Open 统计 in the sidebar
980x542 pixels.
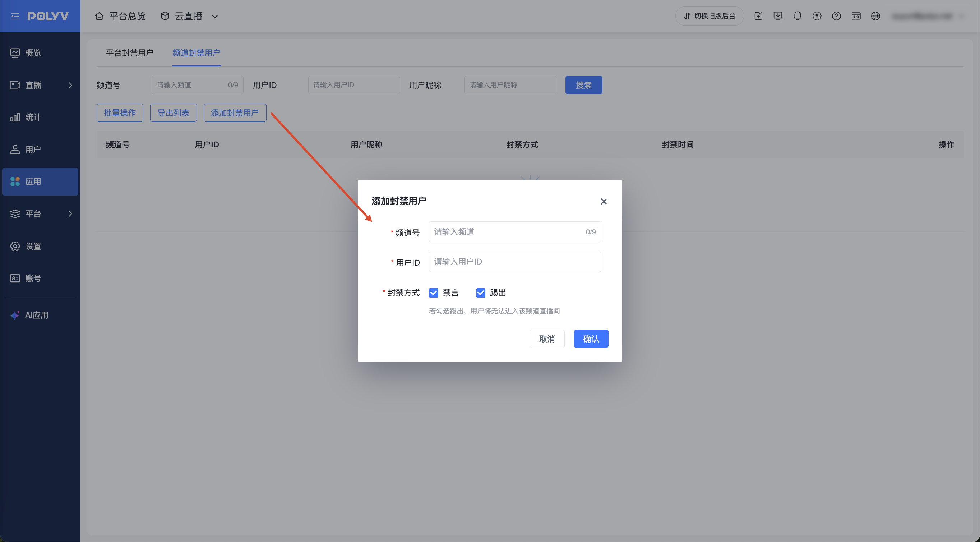click(x=40, y=117)
